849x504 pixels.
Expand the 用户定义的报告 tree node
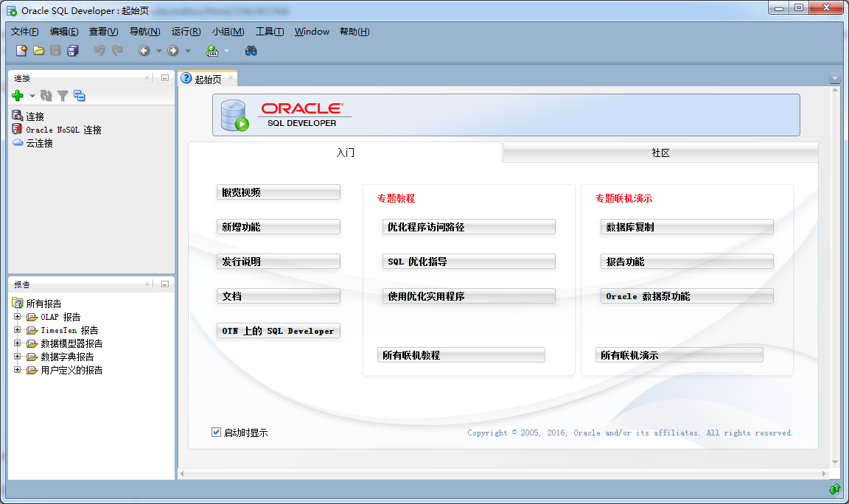pos(18,370)
